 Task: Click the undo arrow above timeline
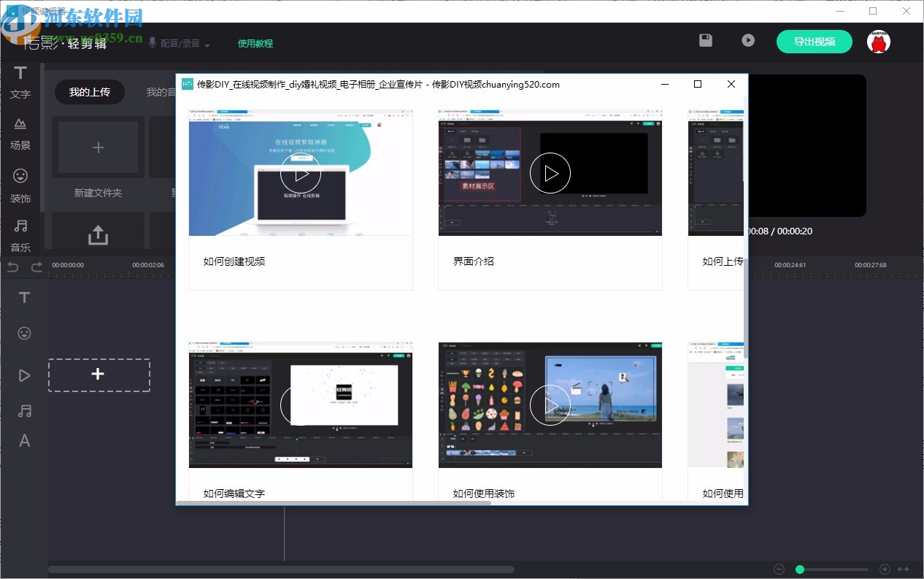12,267
